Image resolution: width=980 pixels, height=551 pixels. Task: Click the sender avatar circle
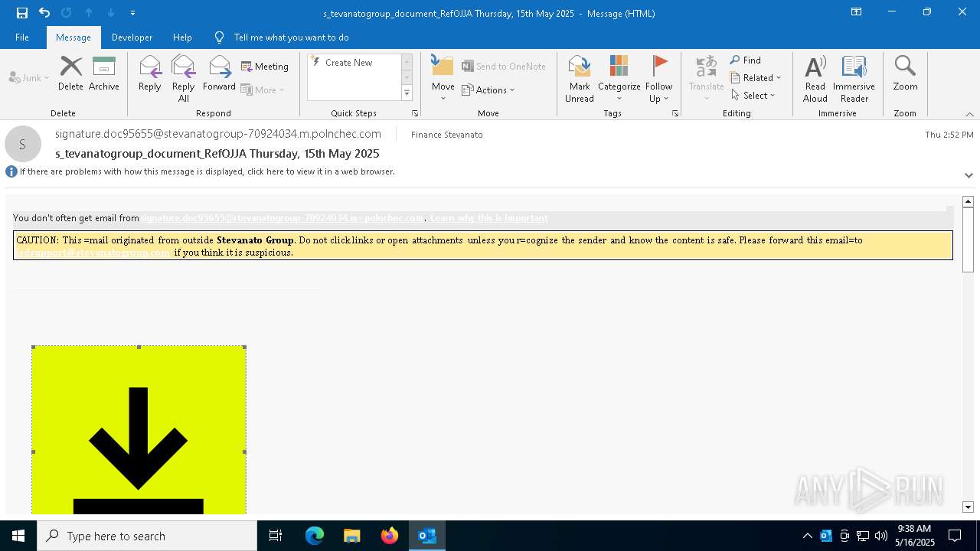(23, 144)
